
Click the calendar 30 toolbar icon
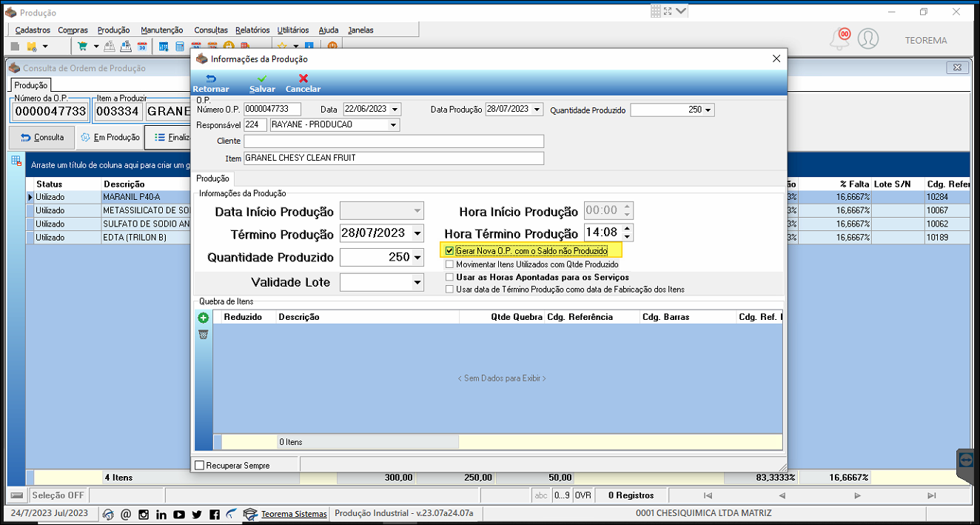pyautogui.click(x=143, y=46)
